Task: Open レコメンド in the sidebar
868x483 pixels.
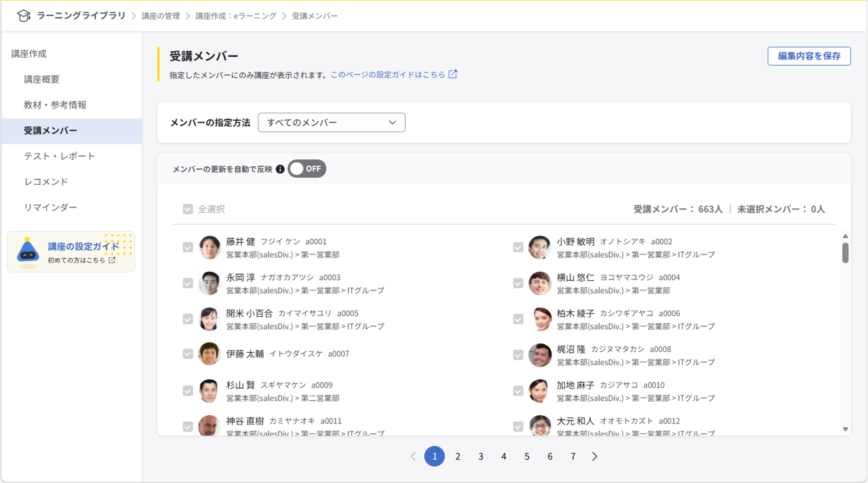Action: tap(71, 182)
